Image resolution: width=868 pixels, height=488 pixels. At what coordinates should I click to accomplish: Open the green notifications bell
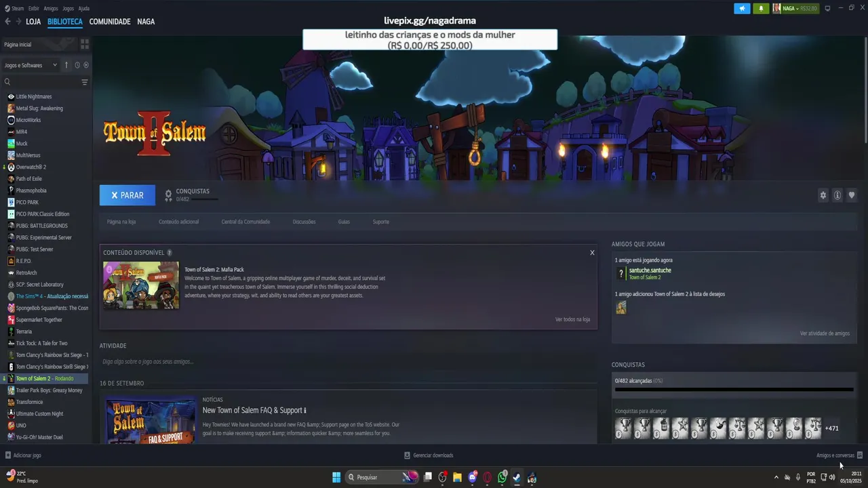[761, 8]
